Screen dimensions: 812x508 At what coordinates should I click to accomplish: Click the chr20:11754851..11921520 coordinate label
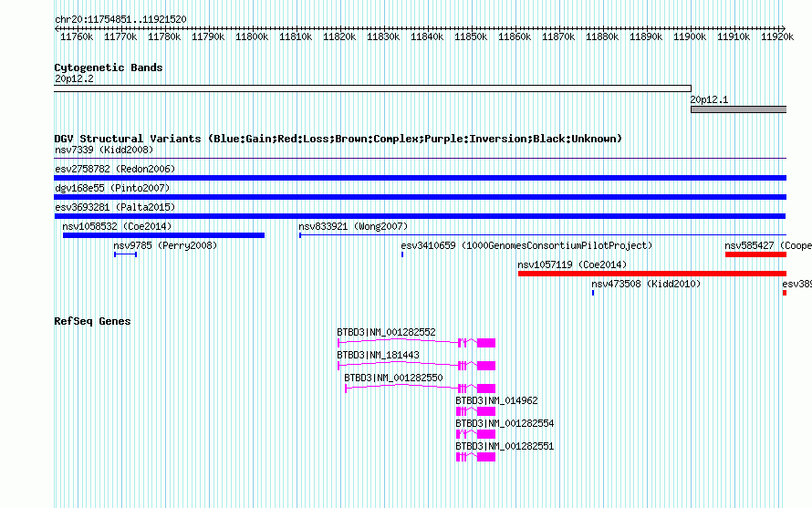pos(120,19)
